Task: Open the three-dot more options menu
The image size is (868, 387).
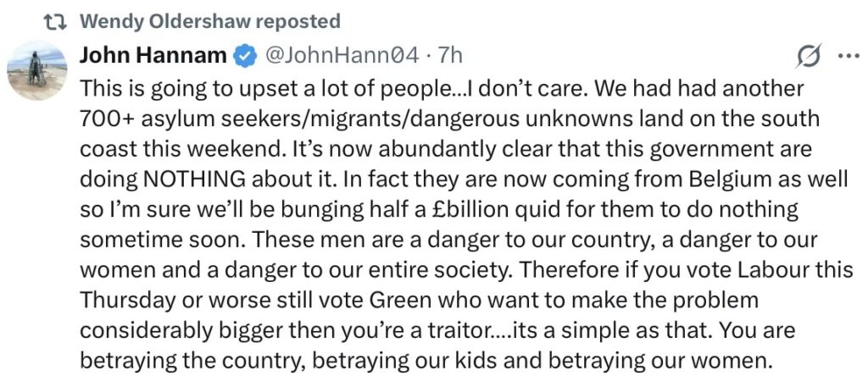Action: [849, 55]
